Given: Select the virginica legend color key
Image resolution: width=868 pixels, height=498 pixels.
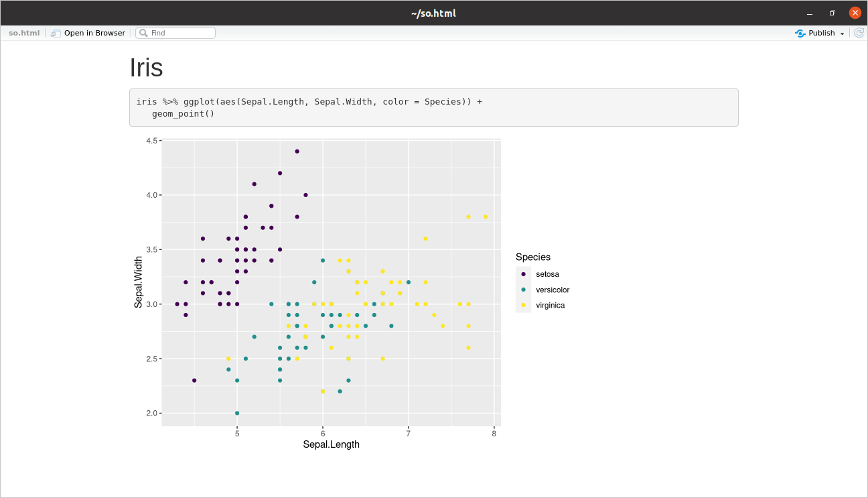Looking at the screenshot, I should (x=523, y=305).
